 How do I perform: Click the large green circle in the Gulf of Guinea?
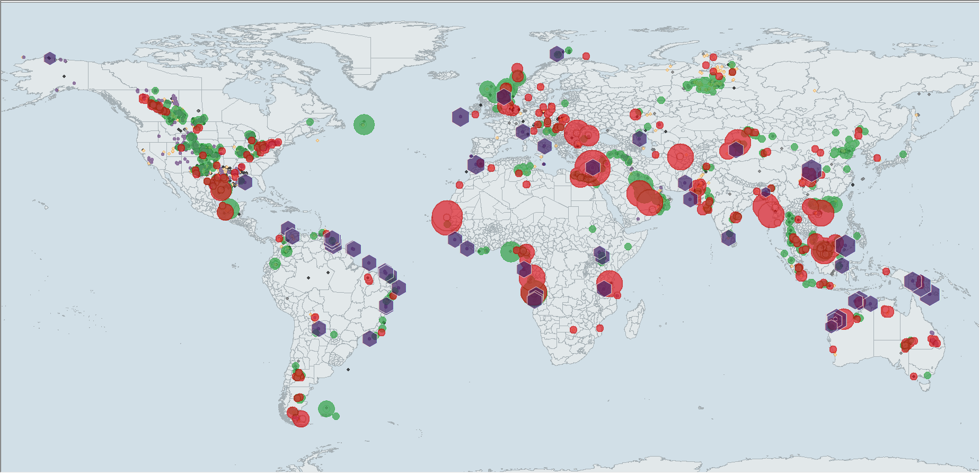[510, 252]
